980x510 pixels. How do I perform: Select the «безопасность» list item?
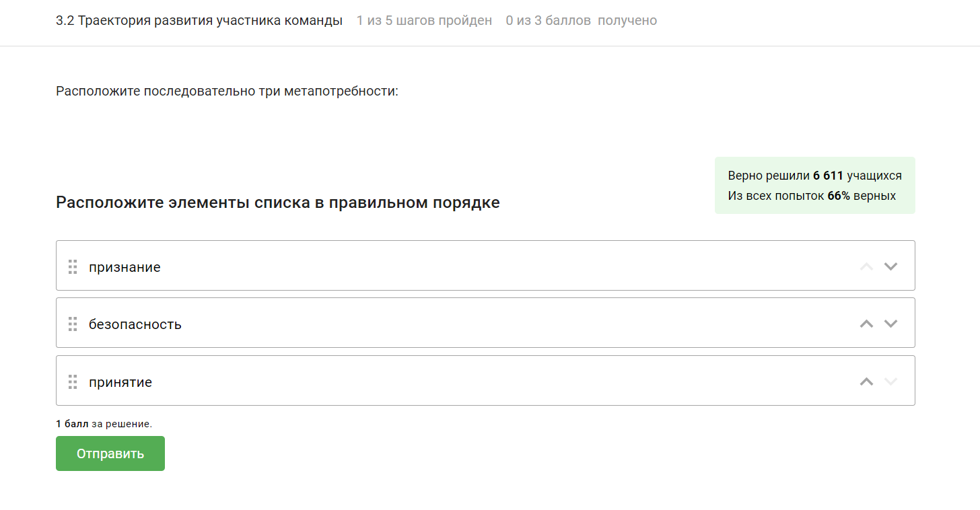(485, 323)
